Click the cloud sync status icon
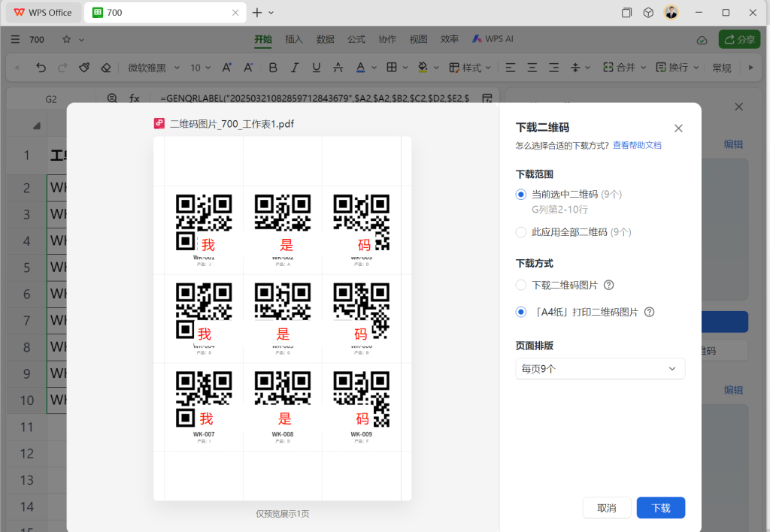Screen dimensions: 770x532 702,40
